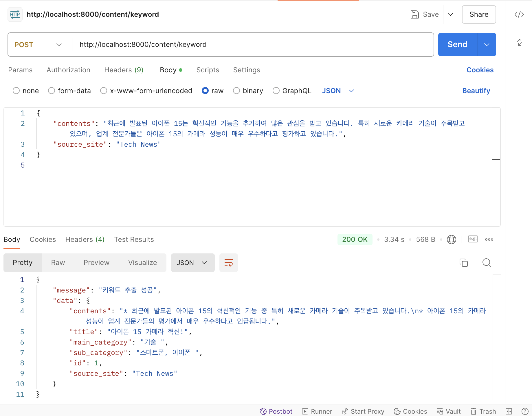
Task: Click the request title http://localhost:8000/content/keyword
Action: 93,14
